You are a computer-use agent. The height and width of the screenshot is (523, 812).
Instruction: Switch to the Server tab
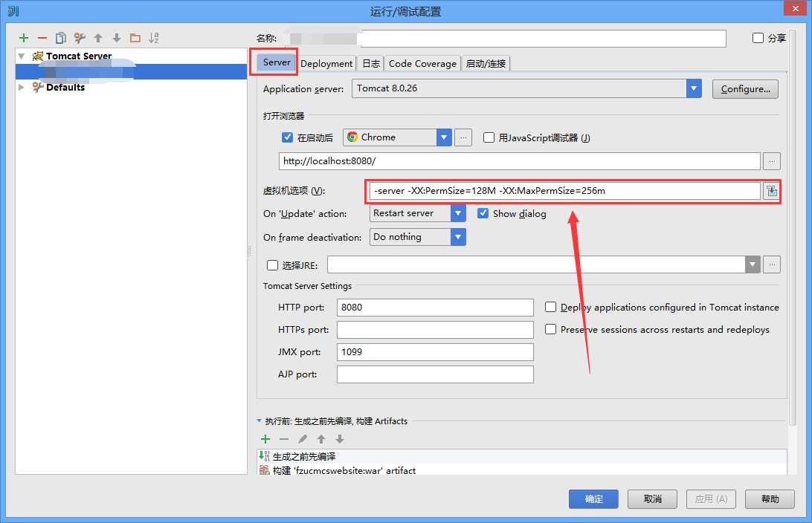277,62
